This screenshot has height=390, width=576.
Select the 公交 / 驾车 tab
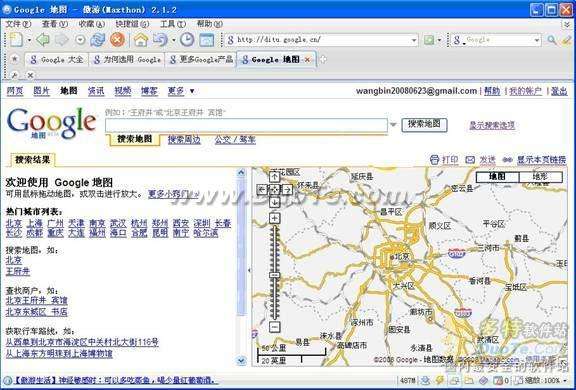[235, 140]
